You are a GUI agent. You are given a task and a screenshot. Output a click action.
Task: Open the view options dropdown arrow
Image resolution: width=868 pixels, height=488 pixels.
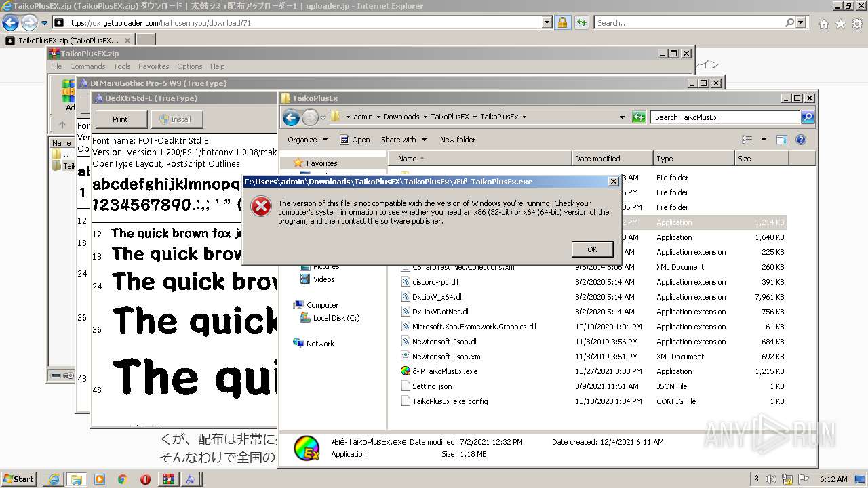coord(764,140)
